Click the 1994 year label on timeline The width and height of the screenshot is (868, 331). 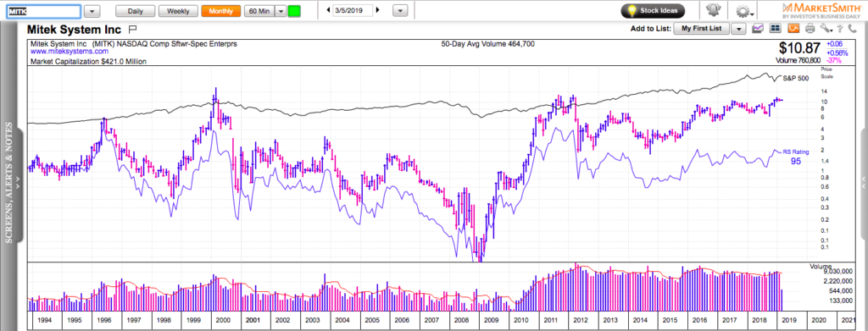[x=44, y=320]
